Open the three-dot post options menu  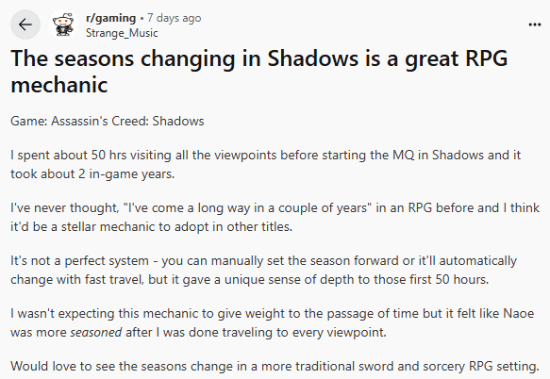pyautogui.click(x=535, y=25)
